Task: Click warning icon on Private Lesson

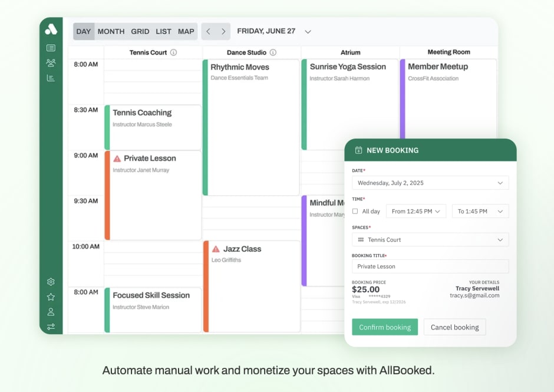Action: pyautogui.click(x=117, y=159)
